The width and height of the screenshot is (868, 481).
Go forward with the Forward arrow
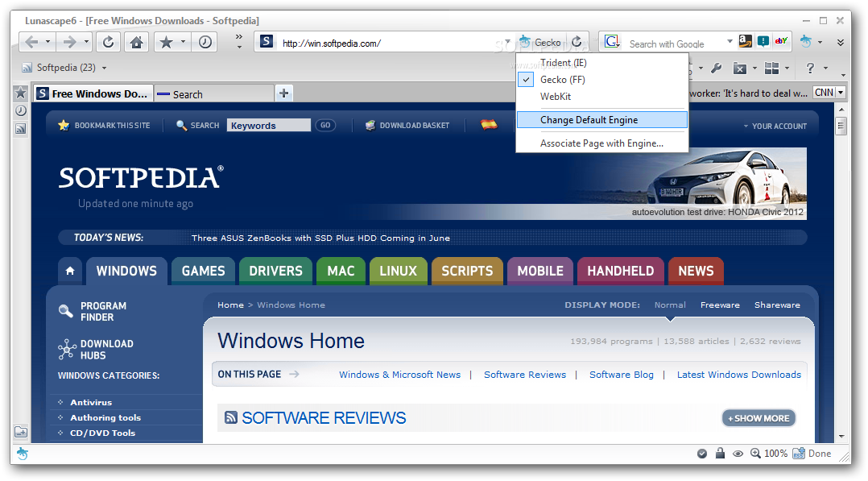tap(70, 42)
